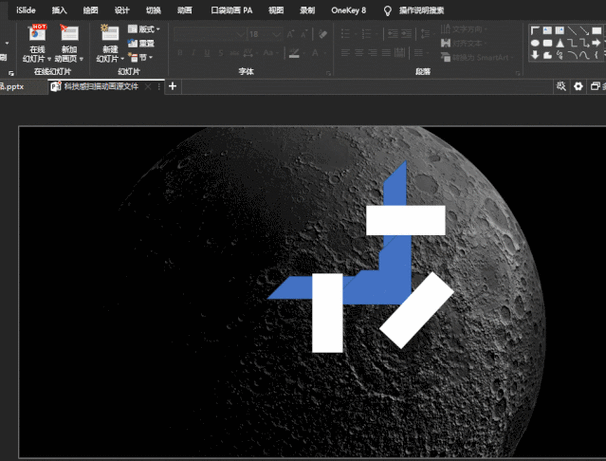Screen dimensions: 606x461
Task: Click the 新建幻灯片 button icon
Action: click(x=109, y=35)
